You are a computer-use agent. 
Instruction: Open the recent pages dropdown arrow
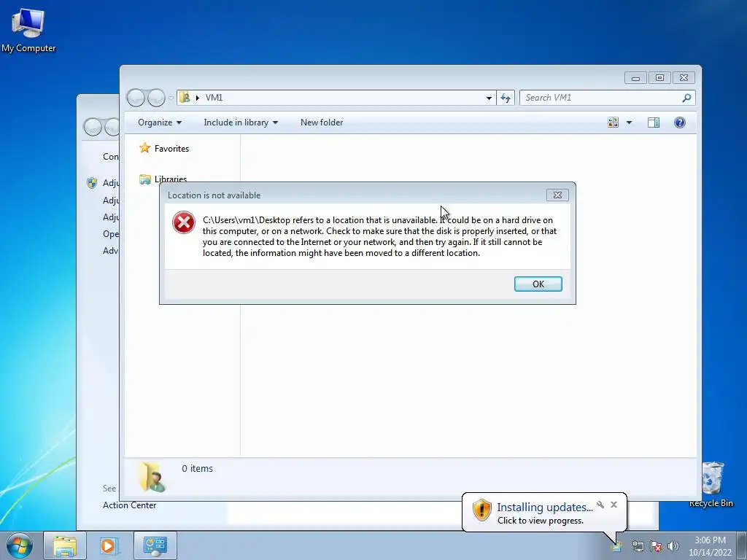point(171,98)
